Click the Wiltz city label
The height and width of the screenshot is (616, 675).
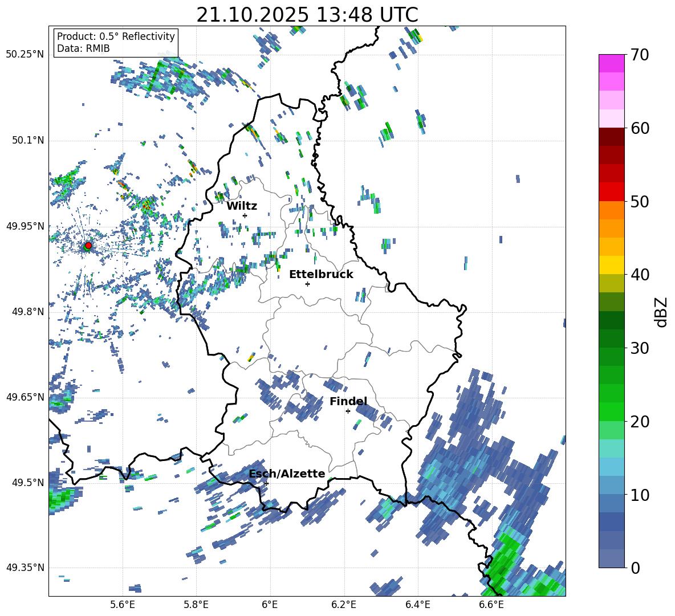(242, 206)
